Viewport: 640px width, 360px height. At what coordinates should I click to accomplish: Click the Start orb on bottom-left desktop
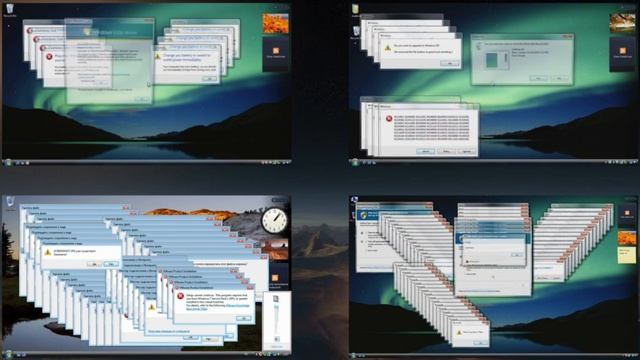(8, 354)
